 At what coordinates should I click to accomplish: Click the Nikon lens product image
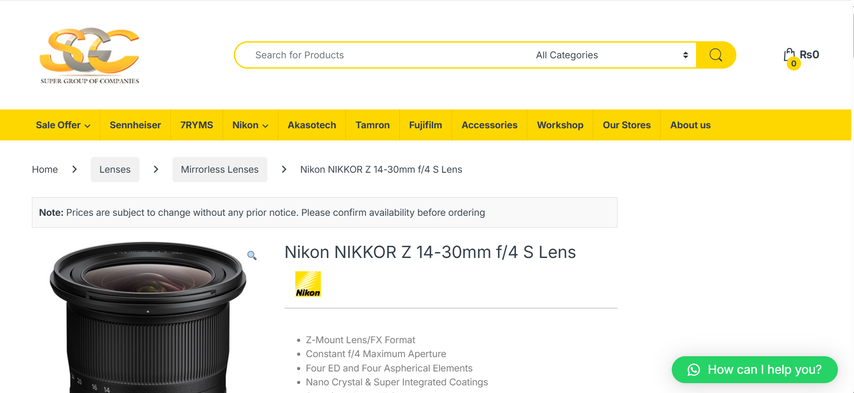[148, 317]
